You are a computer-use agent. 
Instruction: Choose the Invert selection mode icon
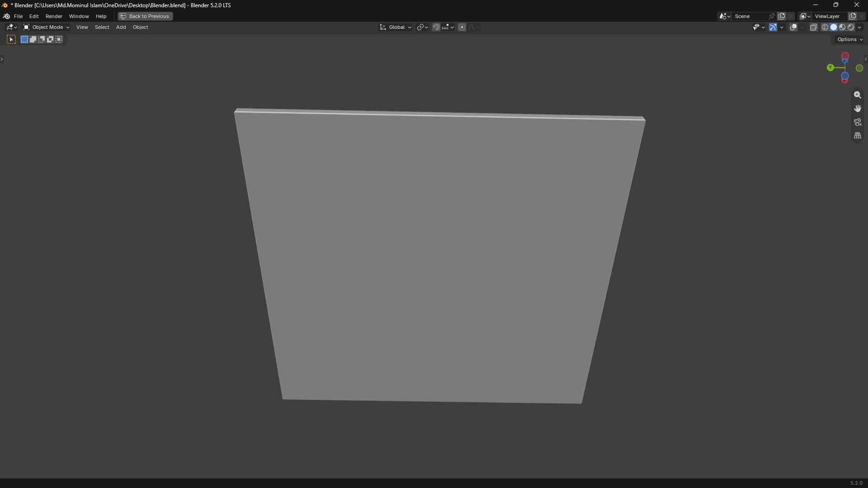click(50, 40)
